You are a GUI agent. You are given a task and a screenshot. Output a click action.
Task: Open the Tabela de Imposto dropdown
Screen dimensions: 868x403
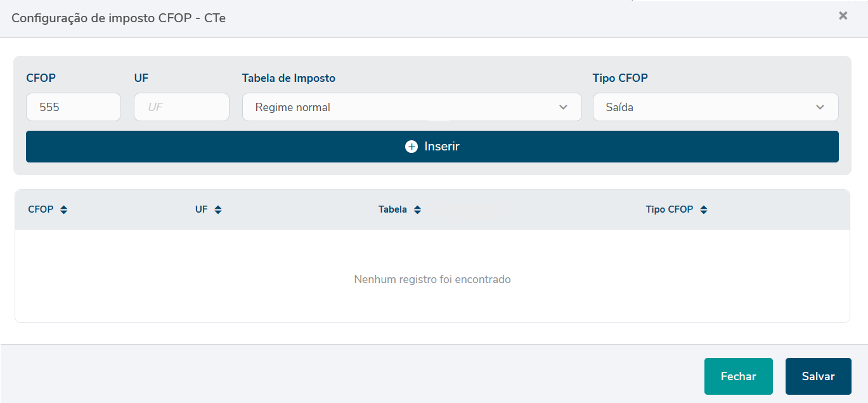(x=411, y=107)
